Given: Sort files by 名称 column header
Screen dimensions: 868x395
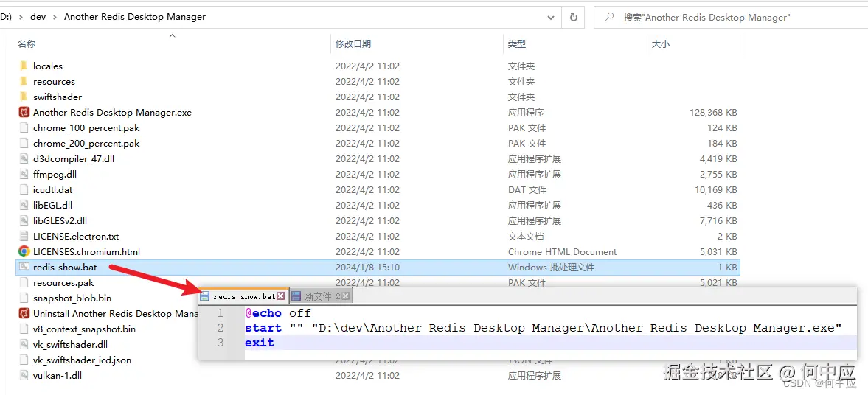Looking at the screenshot, I should tap(27, 43).
